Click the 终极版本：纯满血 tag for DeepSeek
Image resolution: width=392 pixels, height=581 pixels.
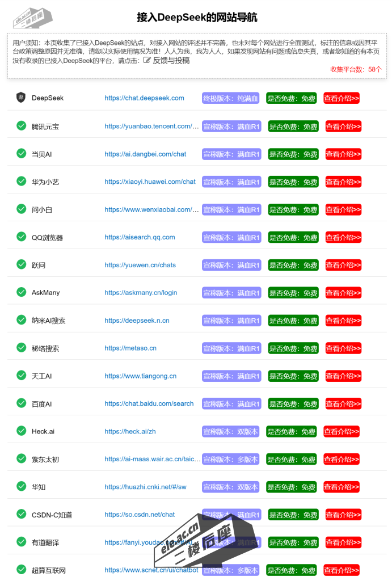pos(230,98)
